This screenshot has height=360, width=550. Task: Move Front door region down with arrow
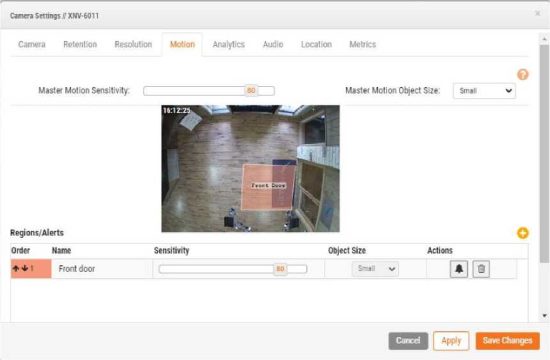[x=25, y=269]
